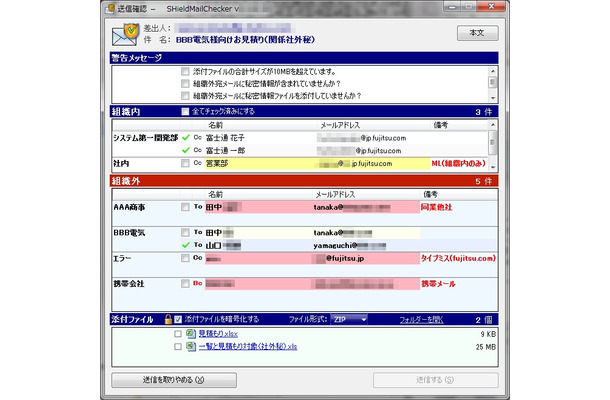This screenshot has height=400, width=610.
Task: Check the 社外秘 .xls attachment checkbox
Action: pos(178,346)
